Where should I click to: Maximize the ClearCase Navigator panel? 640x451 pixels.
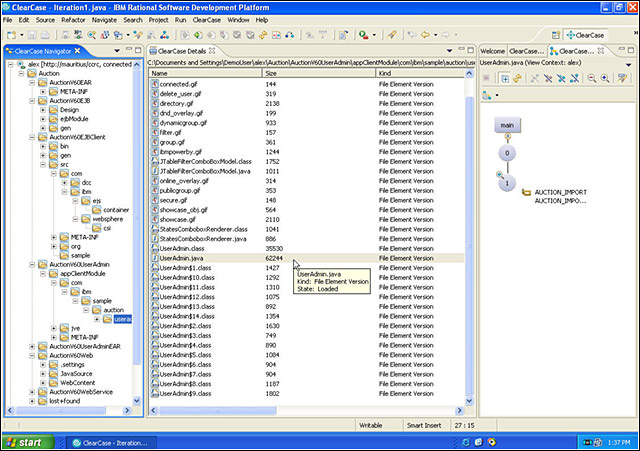138,50
